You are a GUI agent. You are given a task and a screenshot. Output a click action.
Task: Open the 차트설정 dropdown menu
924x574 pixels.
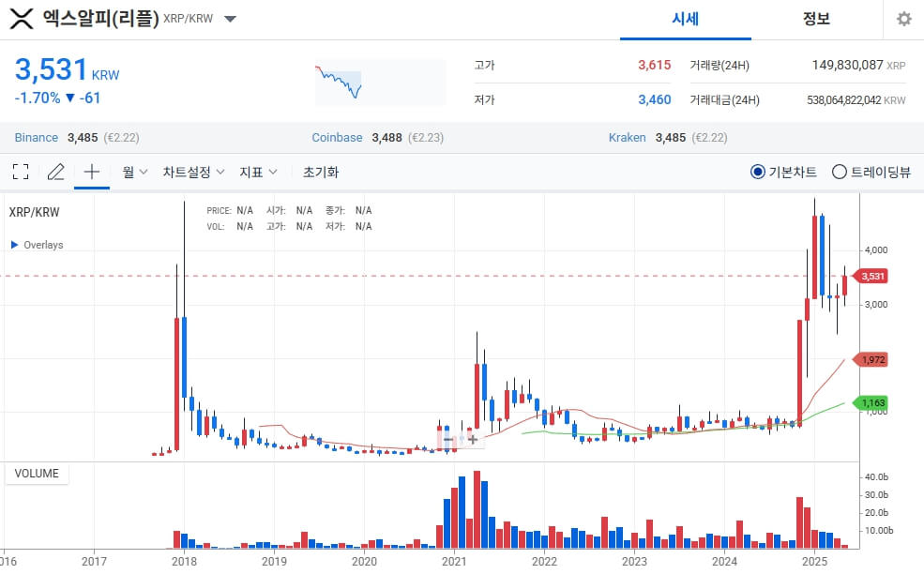[x=192, y=172]
